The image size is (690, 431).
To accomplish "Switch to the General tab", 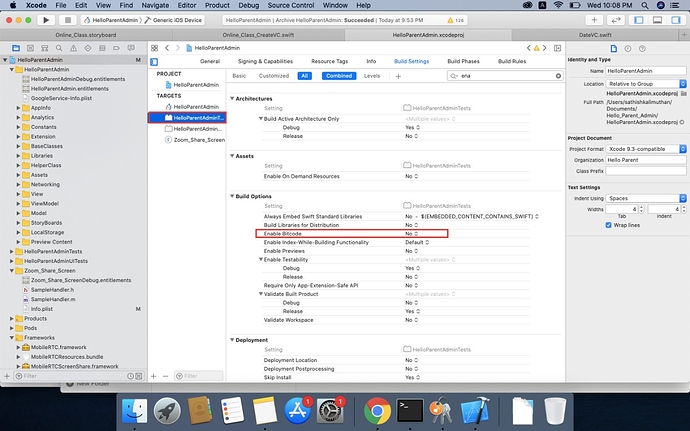I will pos(210,61).
